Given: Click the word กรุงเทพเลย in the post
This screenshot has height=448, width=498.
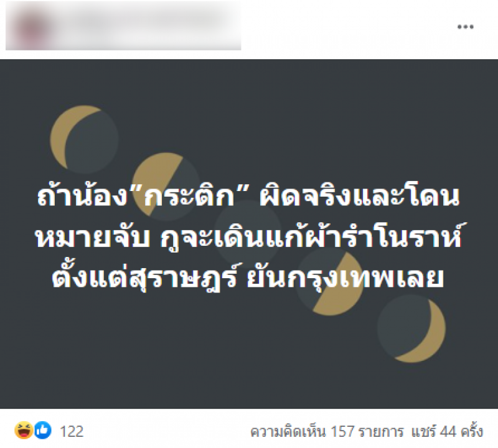Looking at the screenshot, I should pyautogui.click(x=365, y=278).
